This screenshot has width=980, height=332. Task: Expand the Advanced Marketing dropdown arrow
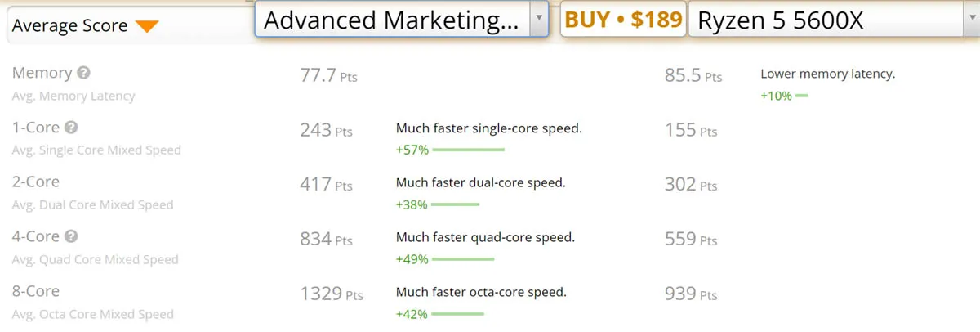538,20
